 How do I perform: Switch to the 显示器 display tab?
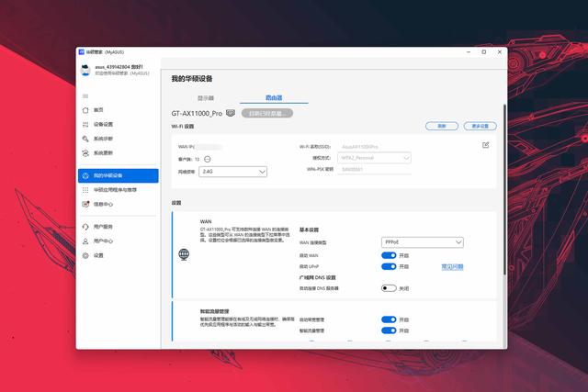(x=206, y=98)
